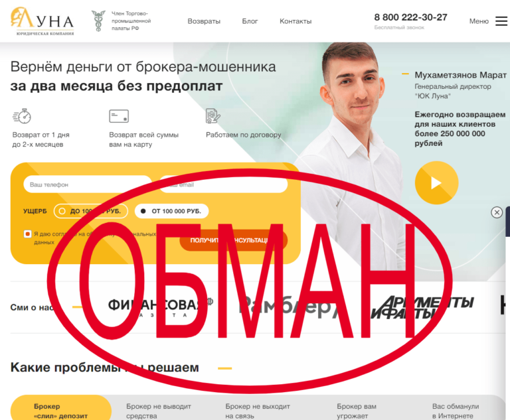Open the hamburger menu icon
The image size is (510, 420).
[501, 21]
